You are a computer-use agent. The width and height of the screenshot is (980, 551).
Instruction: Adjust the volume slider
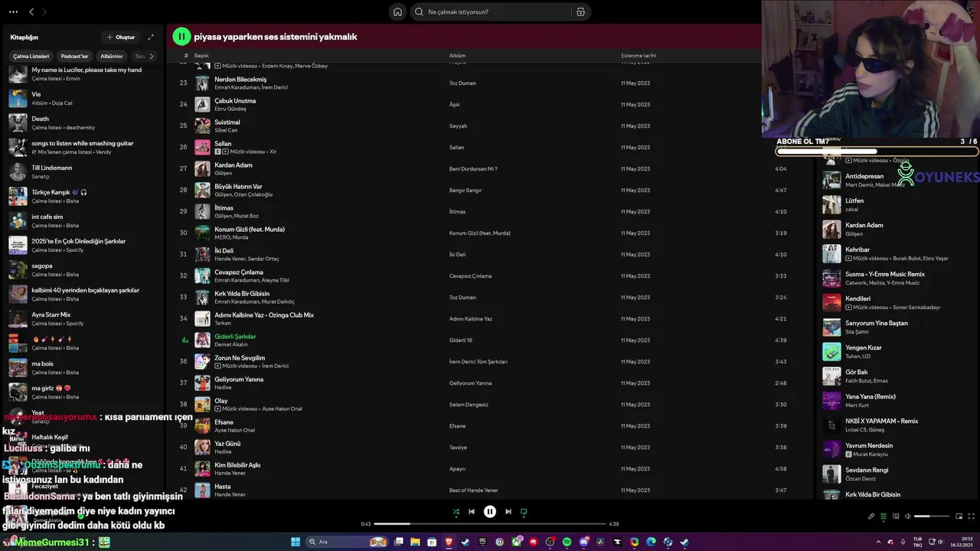pyautogui.click(x=932, y=517)
